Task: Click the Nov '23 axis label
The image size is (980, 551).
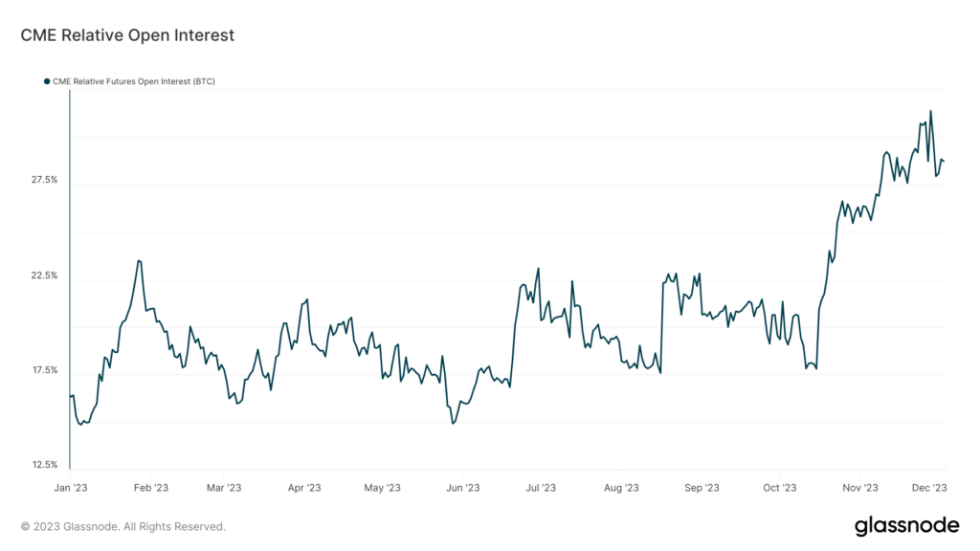Action: [x=860, y=487]
